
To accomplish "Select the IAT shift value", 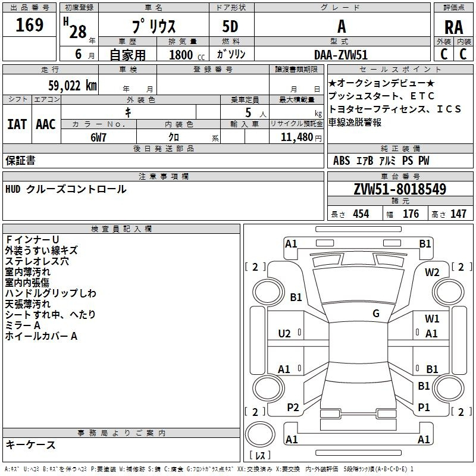I will click(x=17, y=124).
